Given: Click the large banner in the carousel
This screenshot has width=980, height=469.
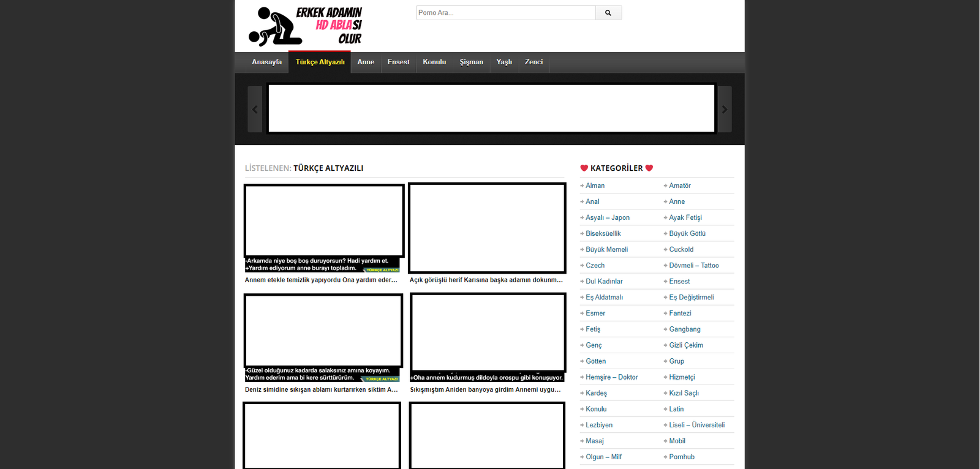Looking at the screenshot, I should pyautogui.click(x=491, y=108).
